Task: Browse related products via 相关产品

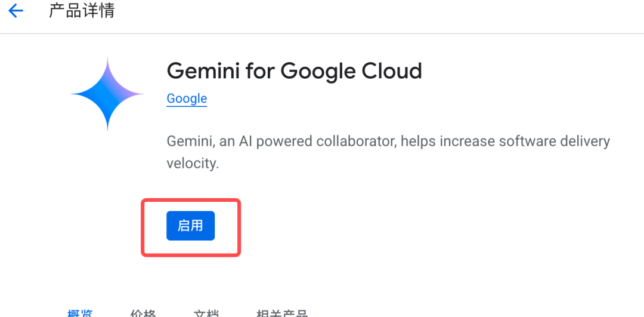Action: pos(281,313)
